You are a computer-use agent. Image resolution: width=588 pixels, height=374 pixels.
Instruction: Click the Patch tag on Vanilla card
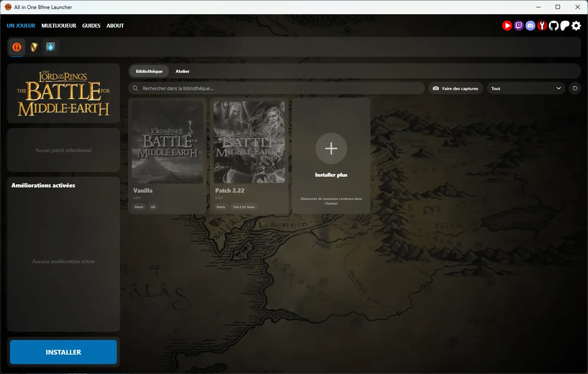point(139,207)
